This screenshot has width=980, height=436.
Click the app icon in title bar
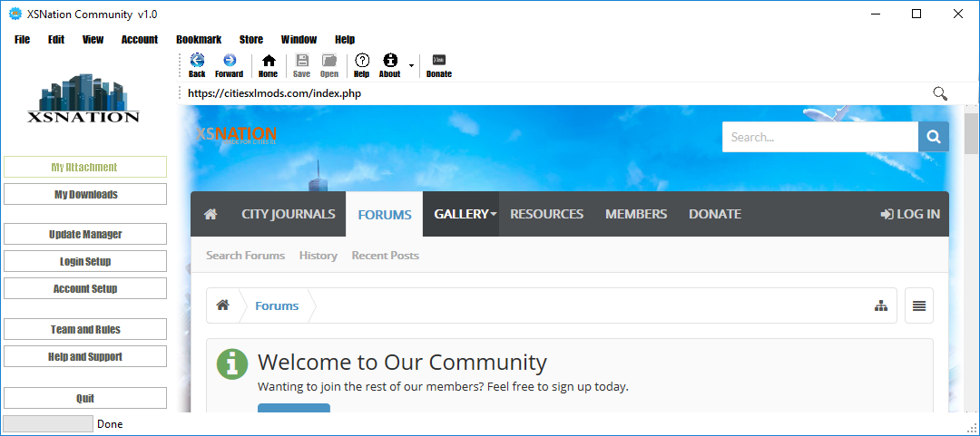tap(15, 14)
